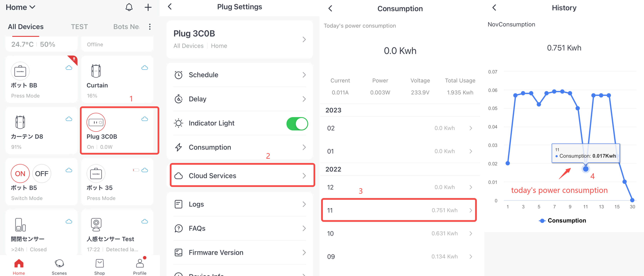Image resolution: width=644 pixels, height=276 pixels.
Task: Toggle the Indicator Light switch
Action: (297, 124)
